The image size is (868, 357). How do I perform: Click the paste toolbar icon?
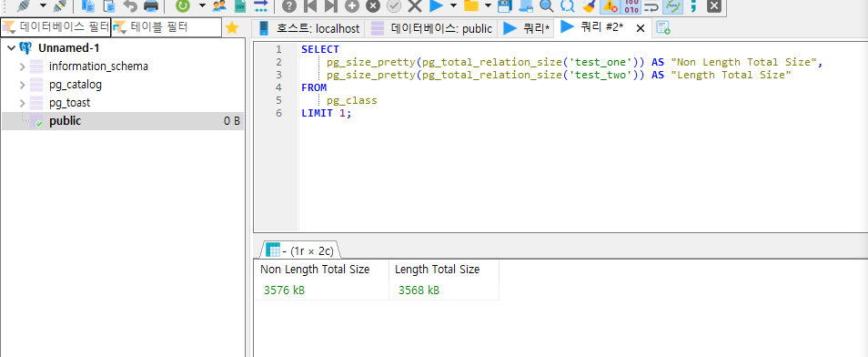point(109,6)
